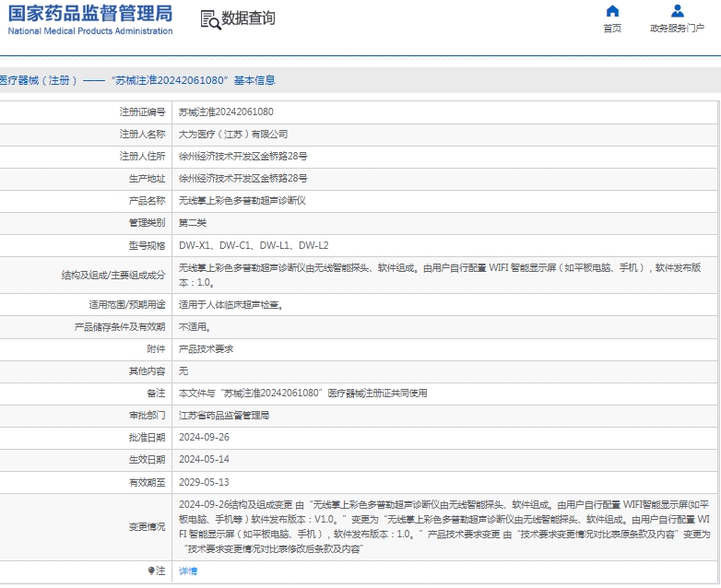Select model spec DW-X1、DW-C1、DW-L1、DW-L2
The height and width of the screenshot is (588, 721).
tap(254, 245)
